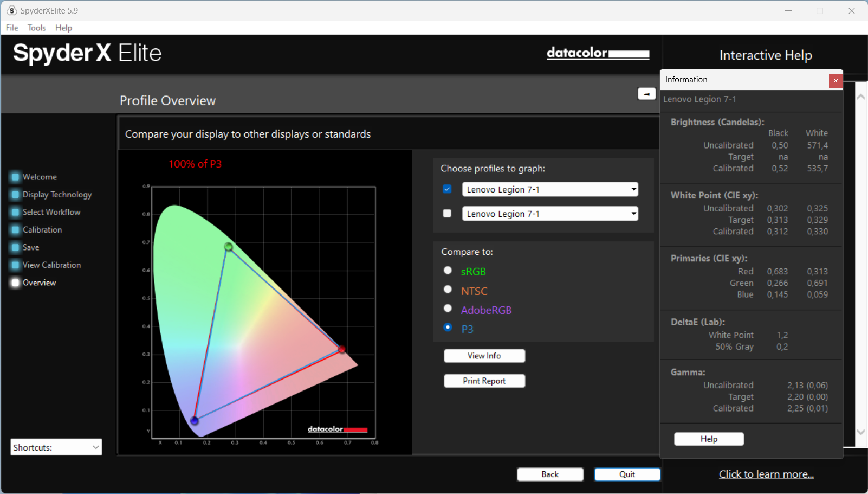Click the Welcome step indicator icon

tap(15, 177)
